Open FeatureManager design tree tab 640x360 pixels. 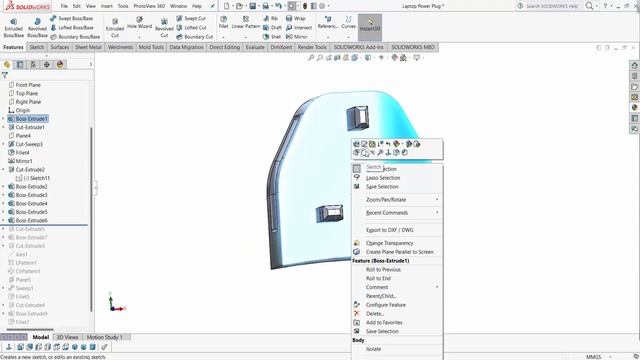7,64
